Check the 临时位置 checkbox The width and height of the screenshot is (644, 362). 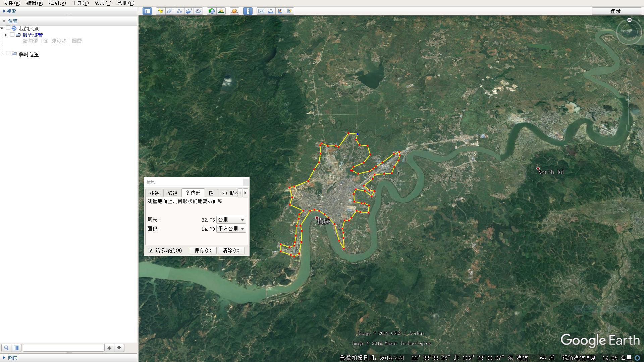pyautogui.click(x=8, y=54)
